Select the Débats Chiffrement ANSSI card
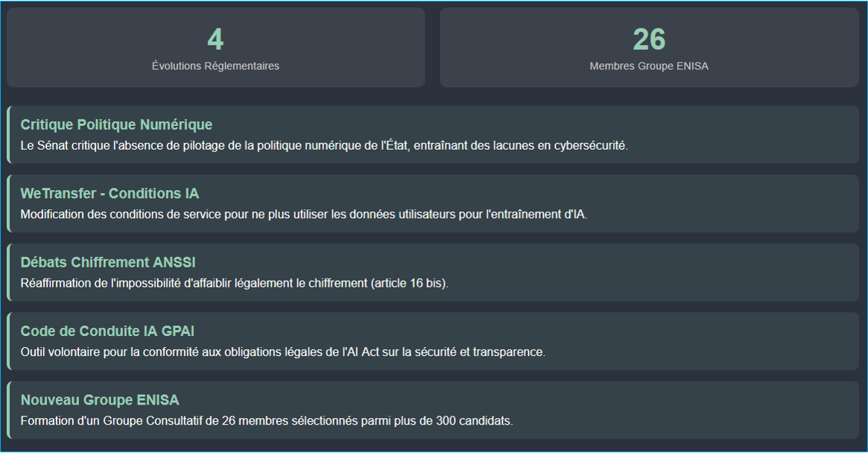 pyautogui.click(x=433, y=273)
